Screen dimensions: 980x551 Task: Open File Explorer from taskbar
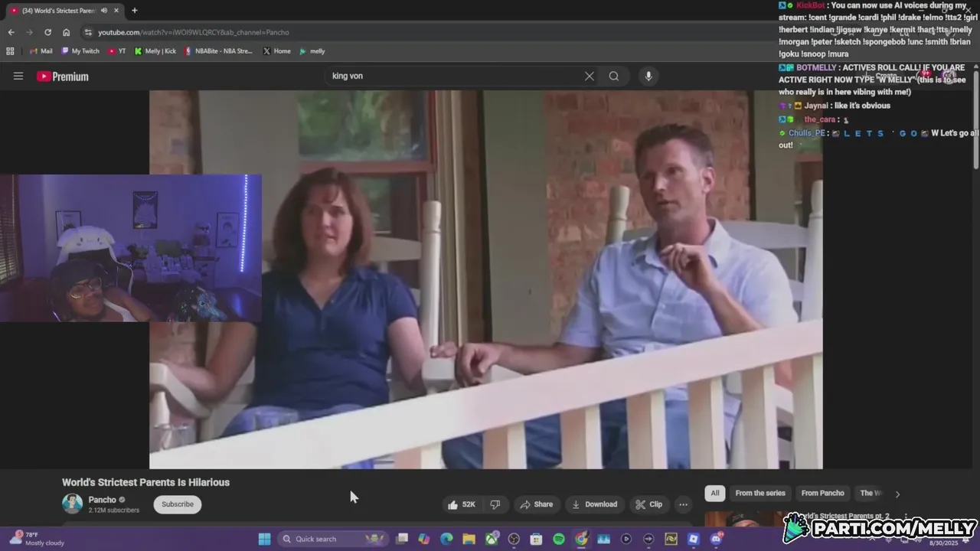469,539
